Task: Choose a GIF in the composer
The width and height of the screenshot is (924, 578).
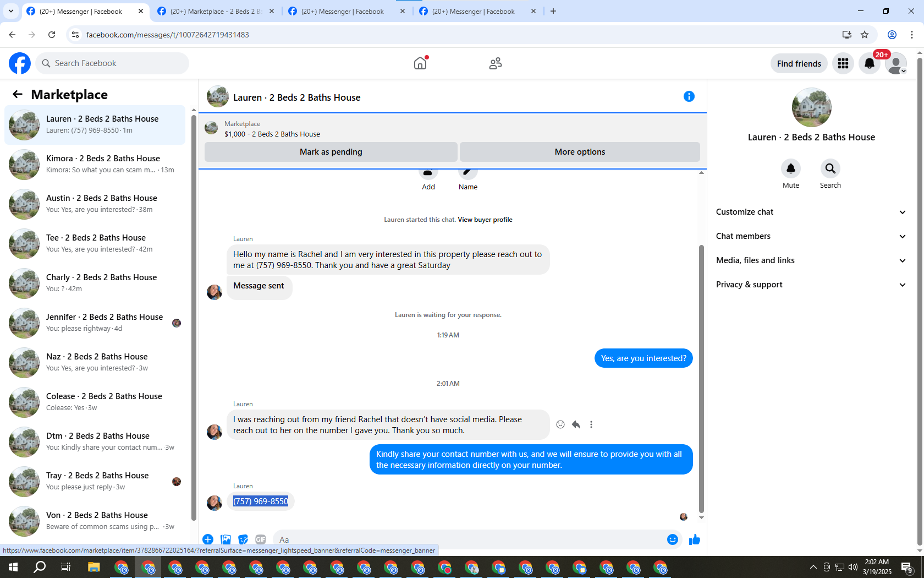Action: pyautogui.click(x=261, y=539)
